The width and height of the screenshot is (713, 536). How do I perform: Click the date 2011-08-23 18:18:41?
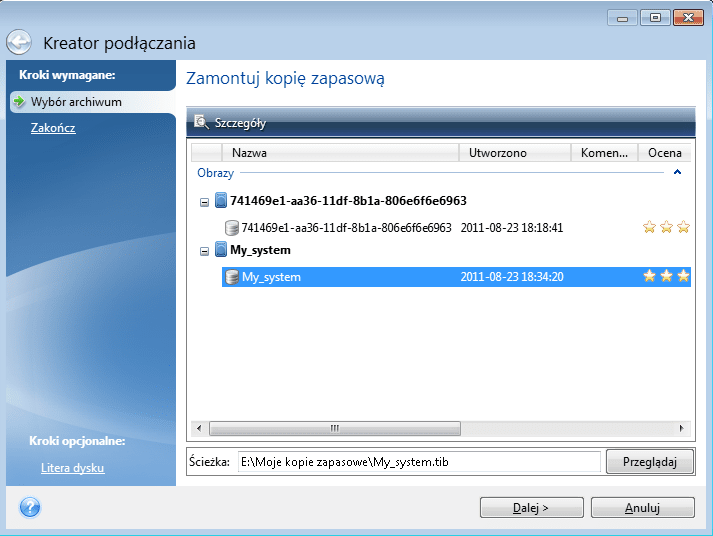(512, 228)
